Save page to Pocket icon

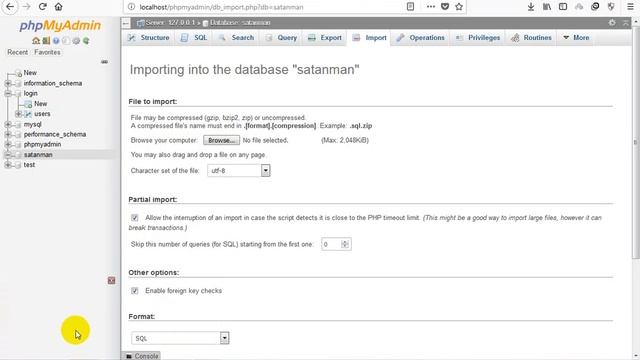point(445,7)
